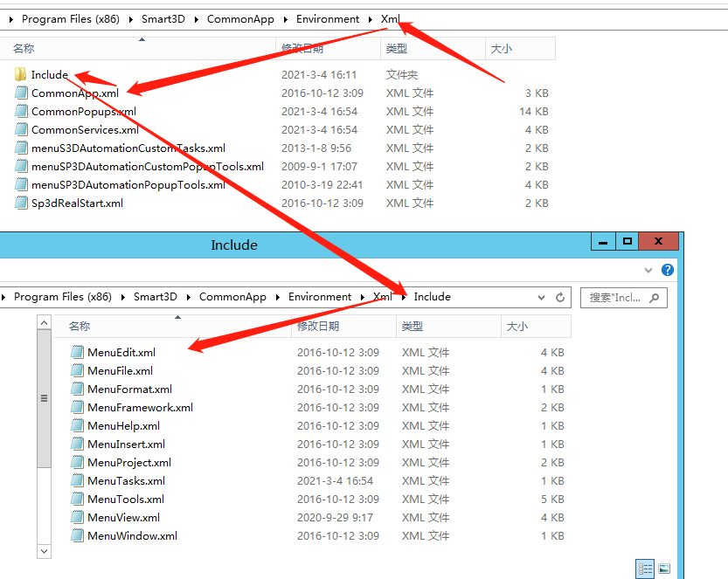Click scroll down arrow in Include window

click(x=44, y=551)
